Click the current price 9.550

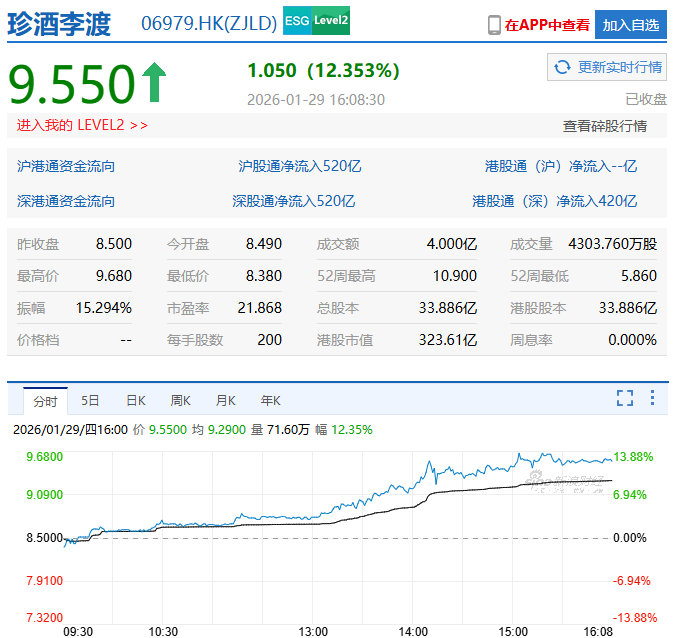coord(72,83)
